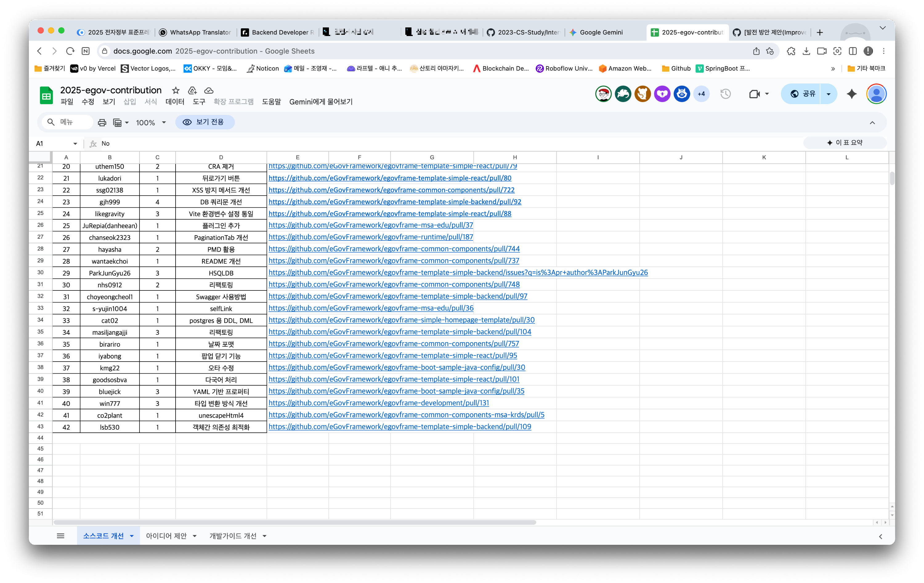Screen dimensions: 924x583
Task: Reload the browser page
Action: [x=70, y=51]
